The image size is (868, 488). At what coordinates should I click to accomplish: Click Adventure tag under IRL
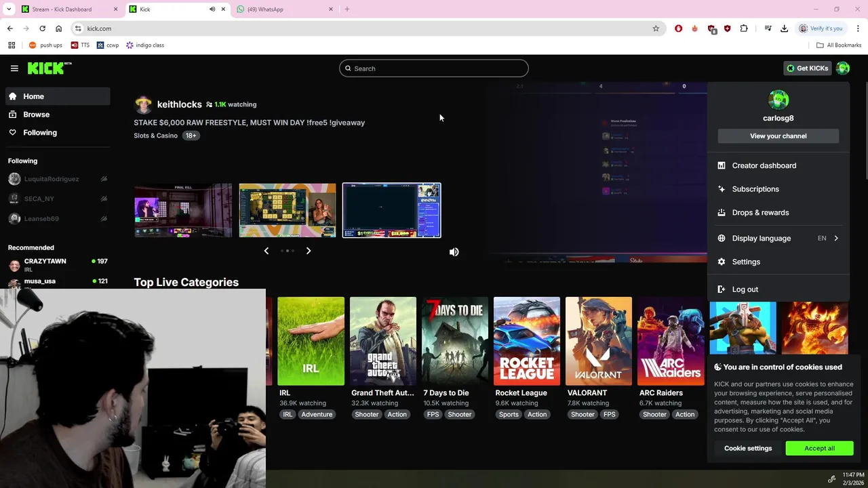317,415
